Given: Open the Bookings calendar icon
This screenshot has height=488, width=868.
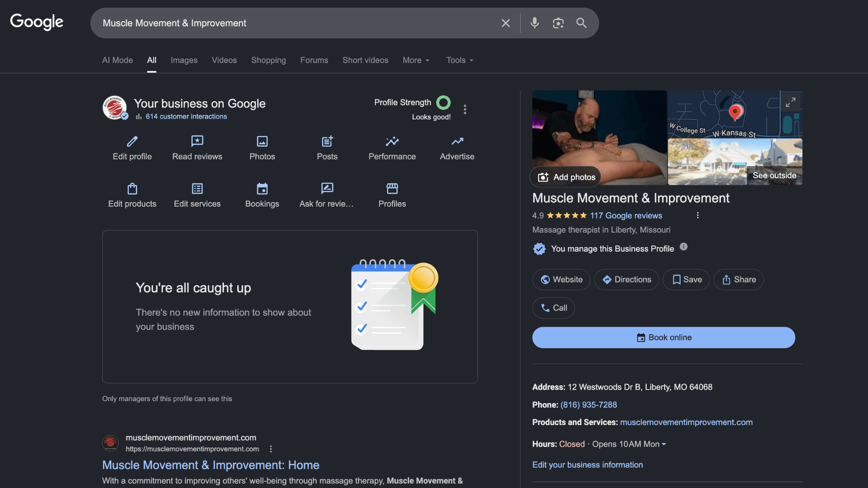Looking at the screenshot, I should pos(262,188).
